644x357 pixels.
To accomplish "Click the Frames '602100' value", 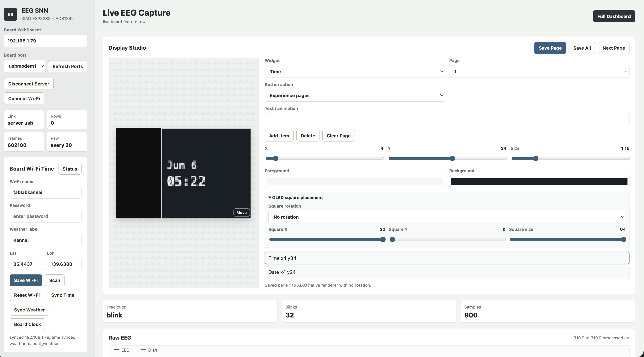I will click(x=17, y=145).
